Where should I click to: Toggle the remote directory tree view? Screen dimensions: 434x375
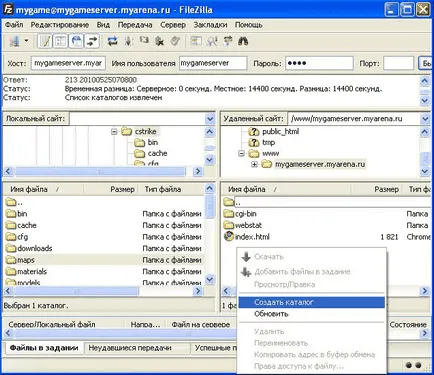(77, 41)
